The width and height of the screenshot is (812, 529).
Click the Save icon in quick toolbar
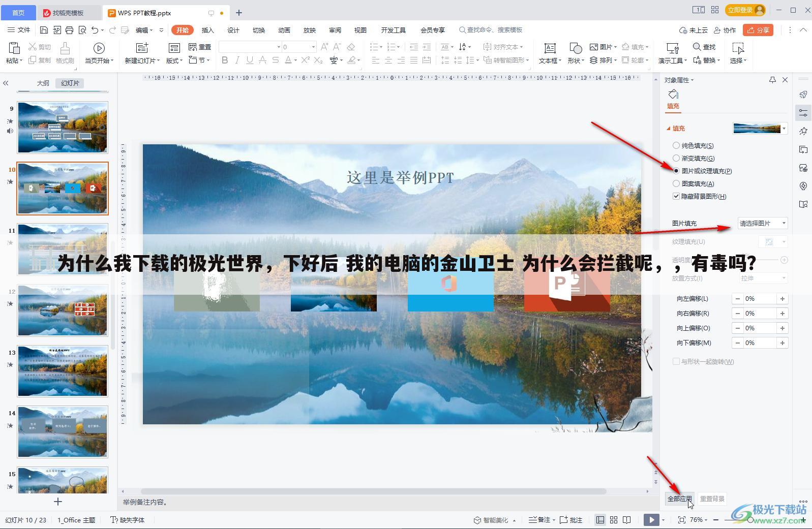(x=44, y=30)
